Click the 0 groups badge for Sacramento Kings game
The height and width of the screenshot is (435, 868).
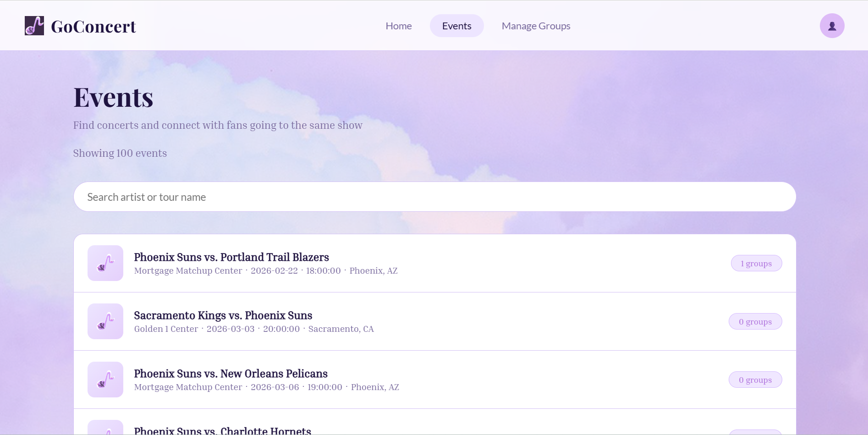[x=755, y=321]
